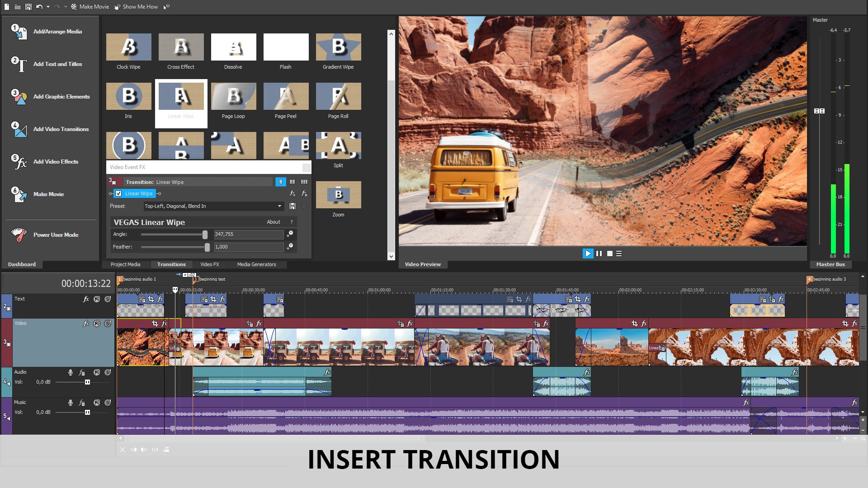This screenshot has height=488, width=868.
Task: Arm the Audio track microphone for recording
Action: tap(71, 372)
